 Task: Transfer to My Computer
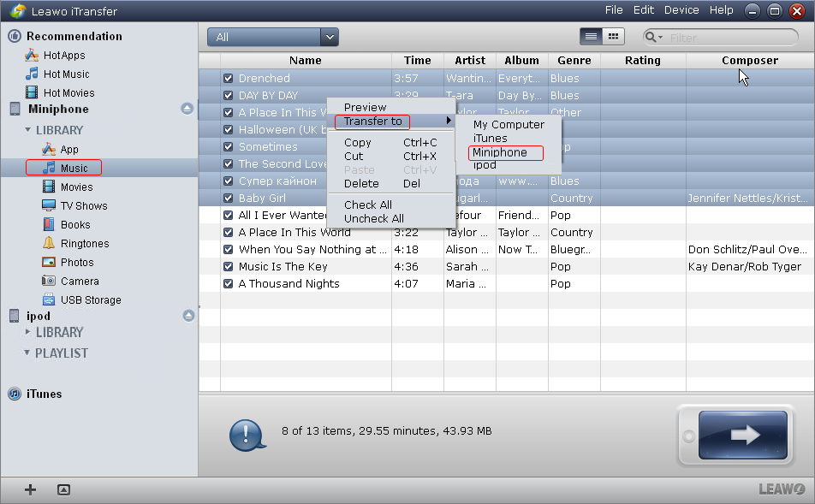(509, 125)
